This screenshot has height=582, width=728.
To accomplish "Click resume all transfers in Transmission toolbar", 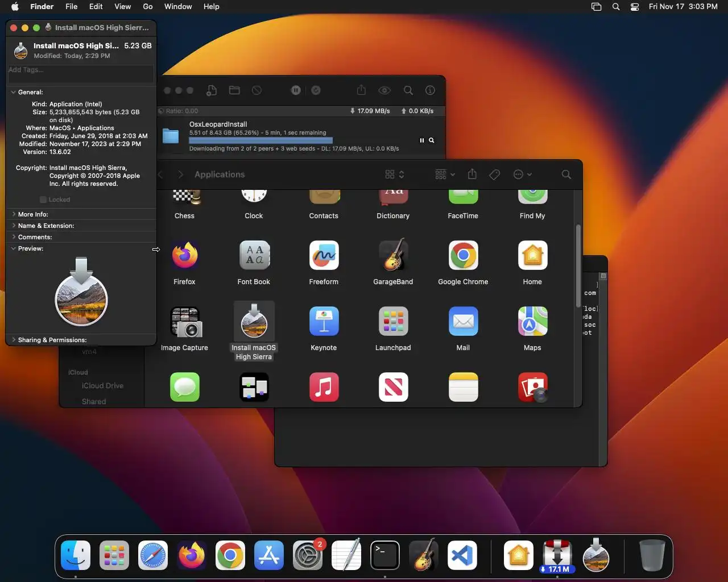I will click(x=316, y=90).
